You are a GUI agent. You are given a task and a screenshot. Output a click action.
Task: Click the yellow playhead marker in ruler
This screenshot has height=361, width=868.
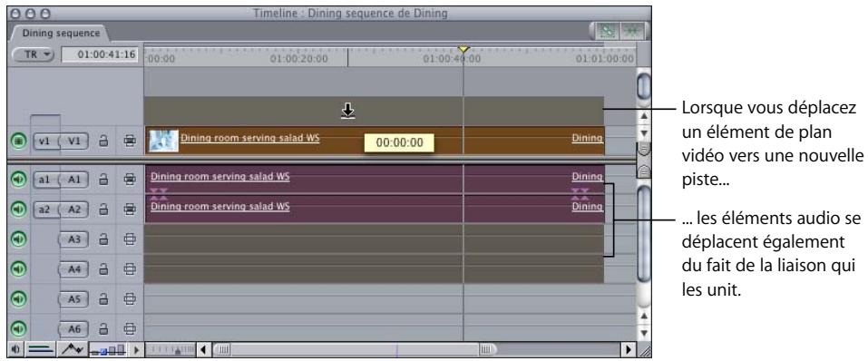point(463,50)
